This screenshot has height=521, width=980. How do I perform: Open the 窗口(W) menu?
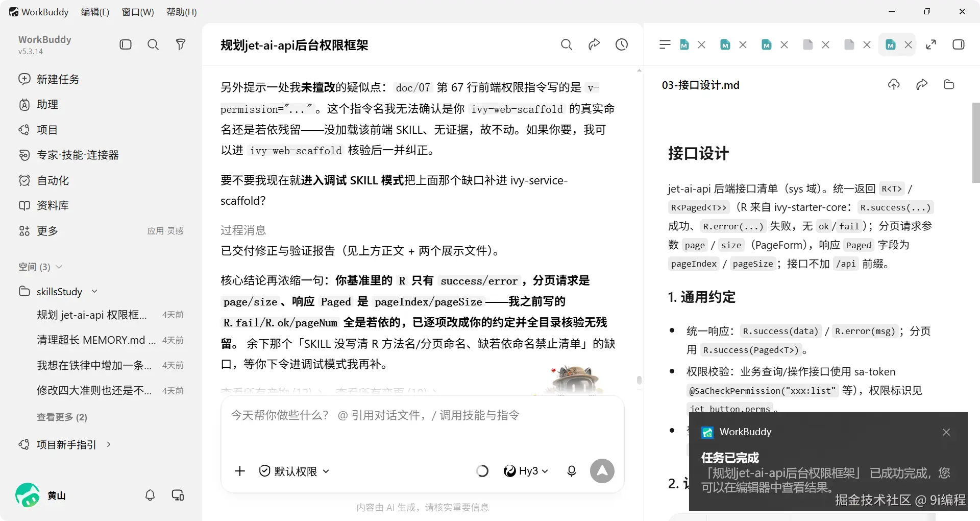[138, 12]
